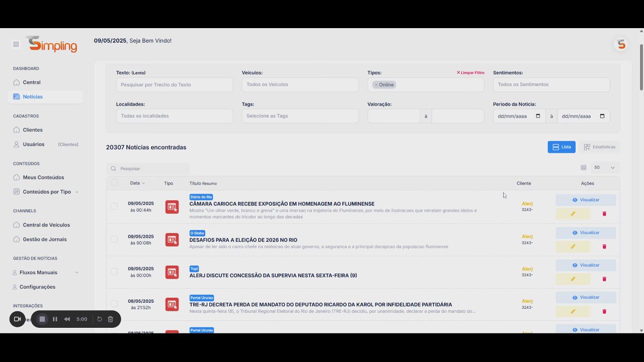644x362 pixels.
Task: Open the user profile avatar icon
Action: 621,44
